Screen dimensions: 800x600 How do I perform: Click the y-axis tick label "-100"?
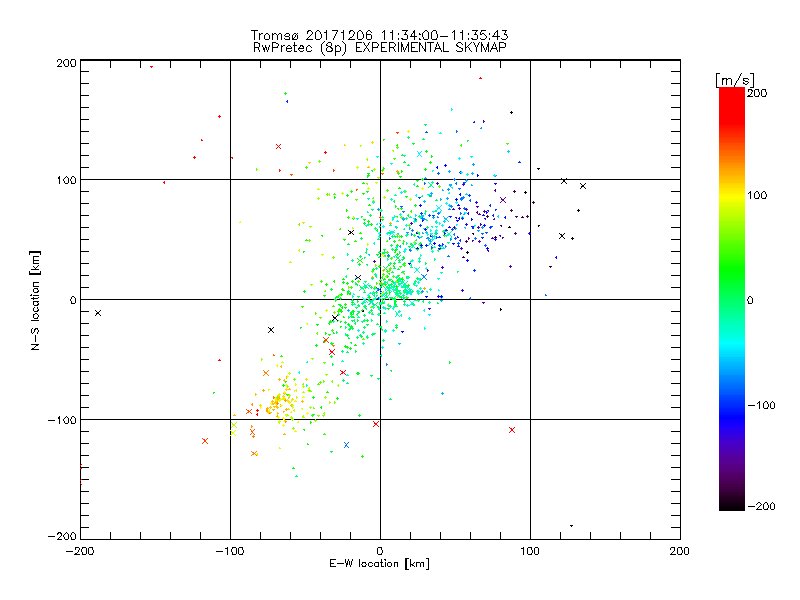(x=62, y=420)
